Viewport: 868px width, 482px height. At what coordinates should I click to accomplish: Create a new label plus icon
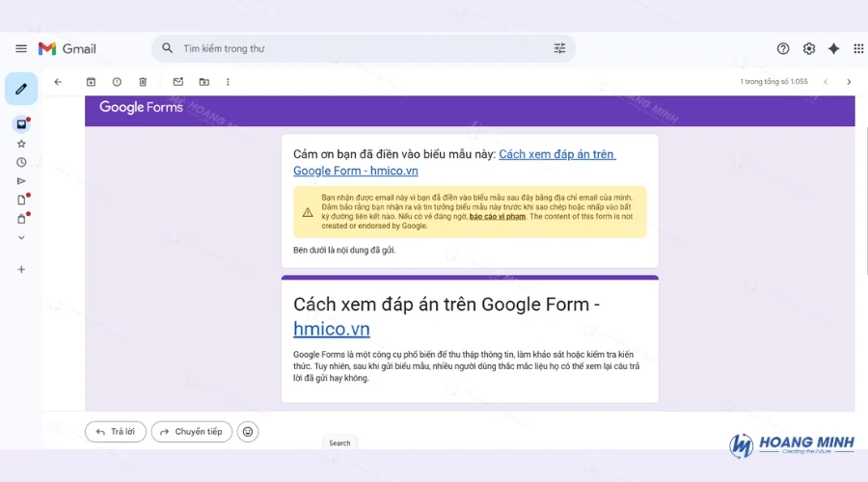21,270
